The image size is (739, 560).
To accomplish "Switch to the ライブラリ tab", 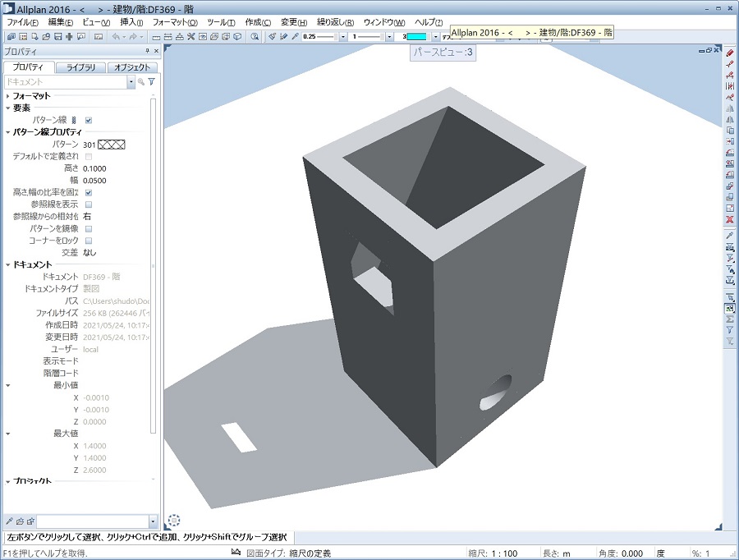I will (x=81, y=67).
